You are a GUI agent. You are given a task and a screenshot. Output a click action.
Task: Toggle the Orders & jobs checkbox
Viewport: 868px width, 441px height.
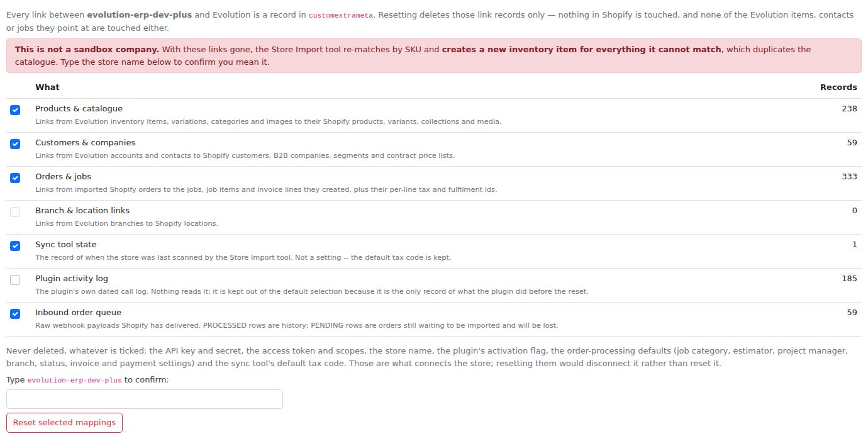(15, 178)
